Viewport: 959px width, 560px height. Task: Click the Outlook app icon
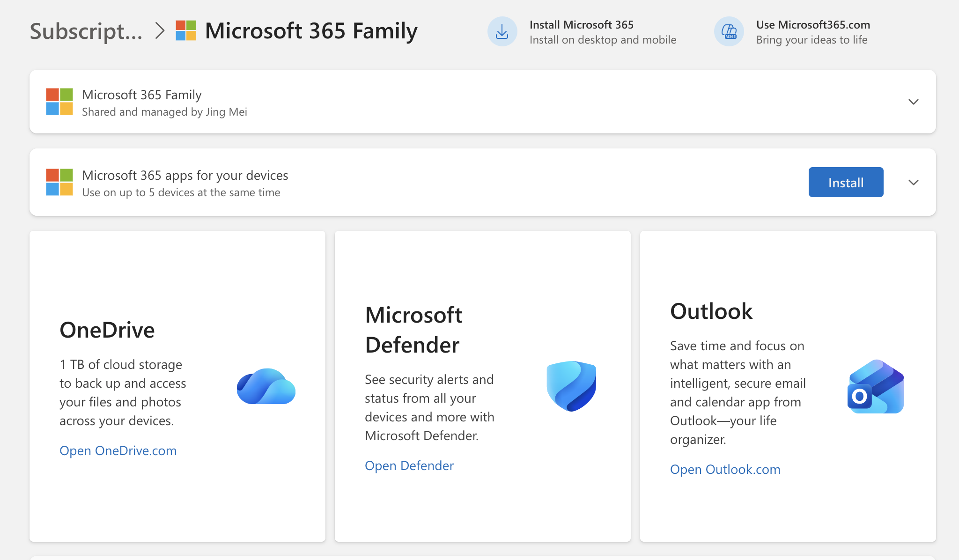[876, 386]
